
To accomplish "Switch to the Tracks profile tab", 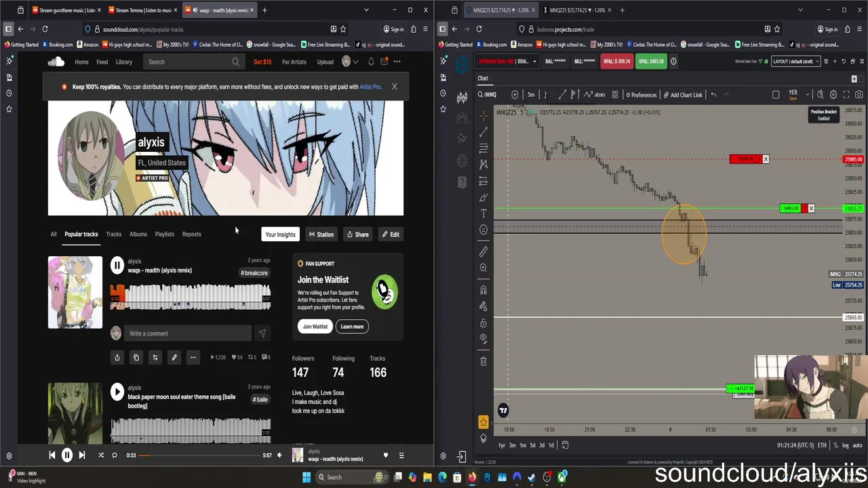I will coord(113,235).
